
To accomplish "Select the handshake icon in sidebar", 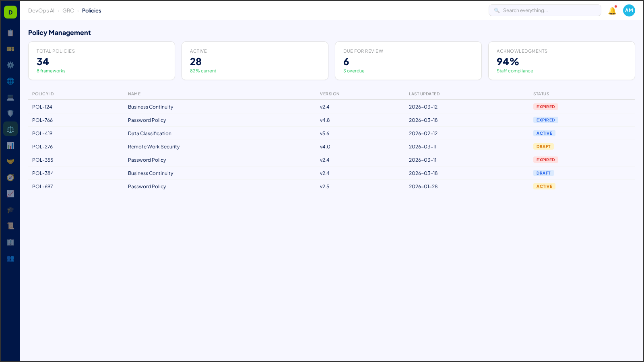I will coord(10,161).
